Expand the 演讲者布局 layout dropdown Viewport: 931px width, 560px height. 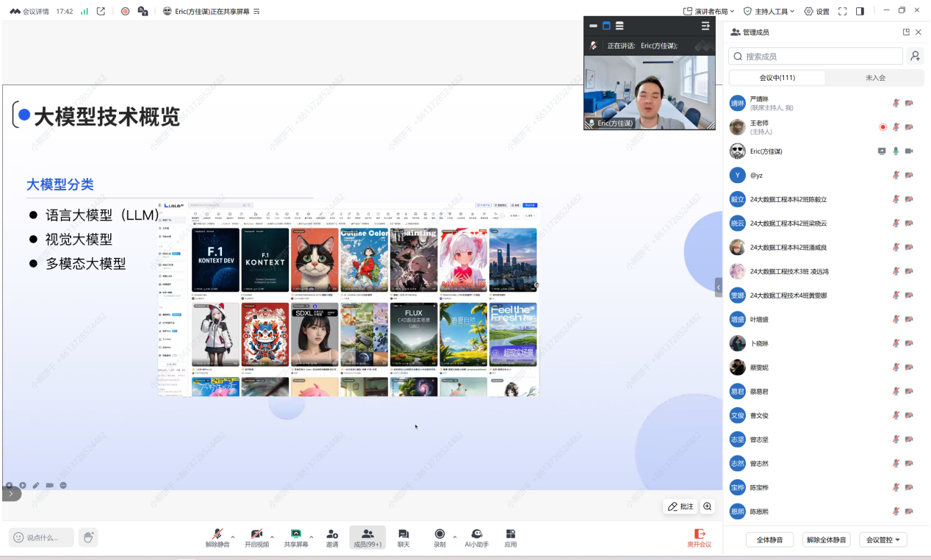[x=708, y=11]
